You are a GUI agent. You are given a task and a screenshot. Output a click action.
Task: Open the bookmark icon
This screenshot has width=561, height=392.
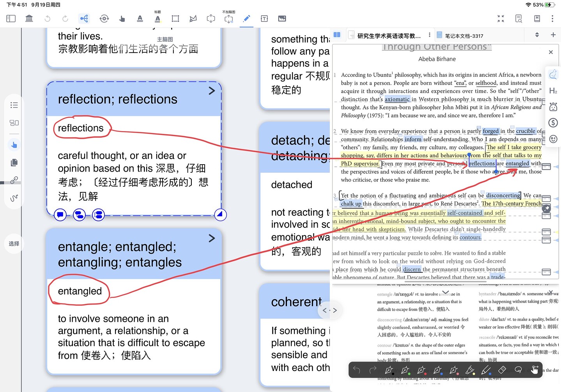tap(537, 18)
